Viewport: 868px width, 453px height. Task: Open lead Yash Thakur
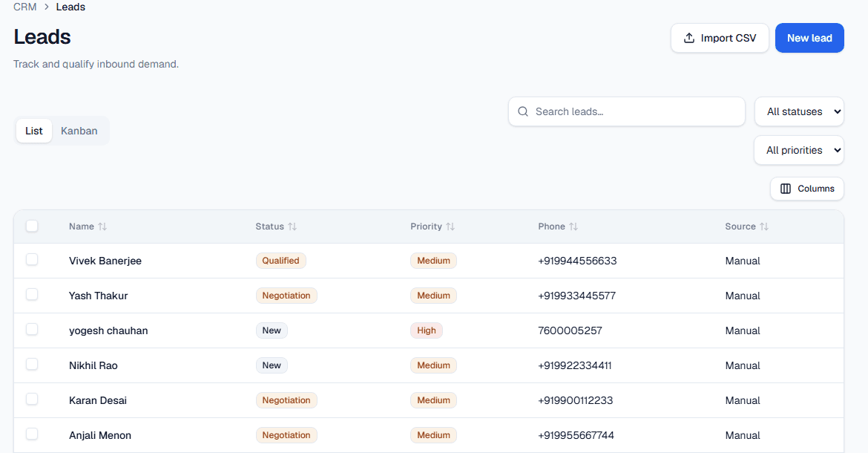click(99, 296)
